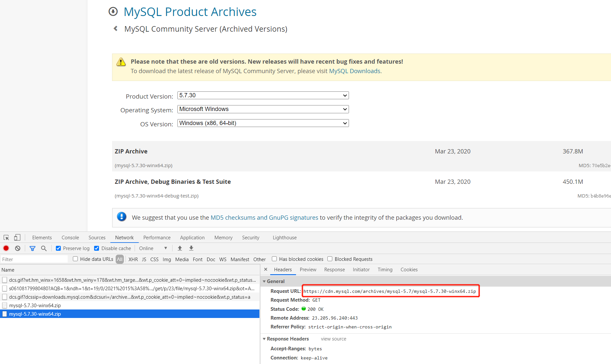Open the Response tab
Image resolution: width=611 pixels, height=364 pixels.
point(335,270)
